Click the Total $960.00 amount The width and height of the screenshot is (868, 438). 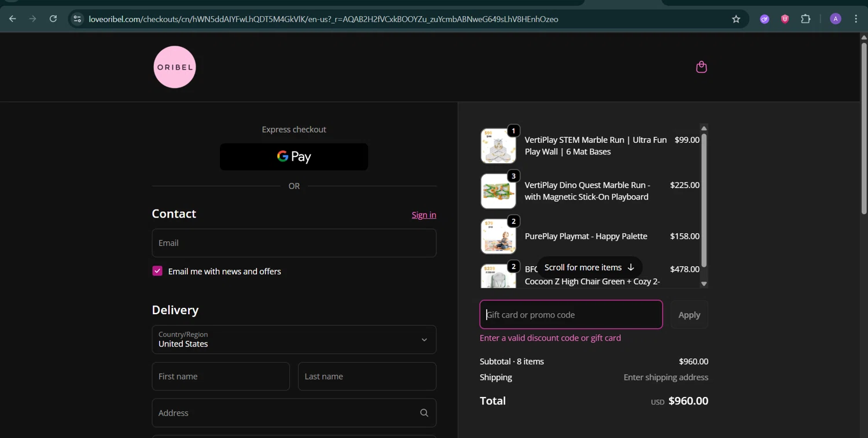pos(688,401)
